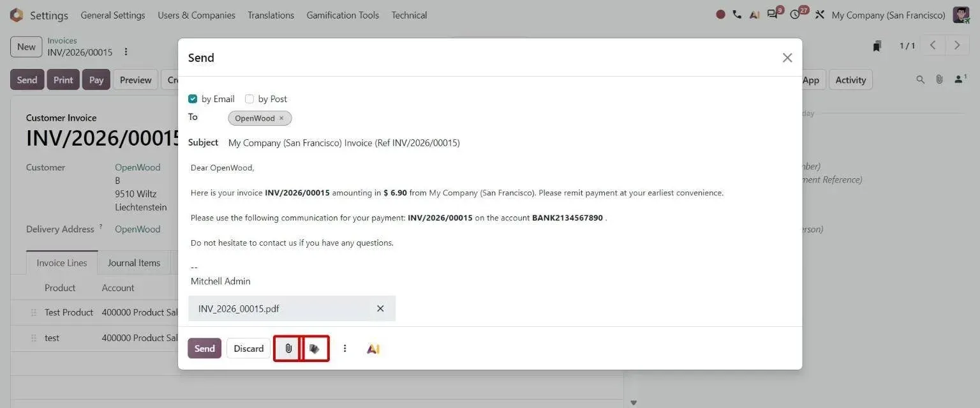The image size is (980, 408).
Task: Click the scroll down arrow at bottom
Action: pyautogui.click(x=633, y=403)
